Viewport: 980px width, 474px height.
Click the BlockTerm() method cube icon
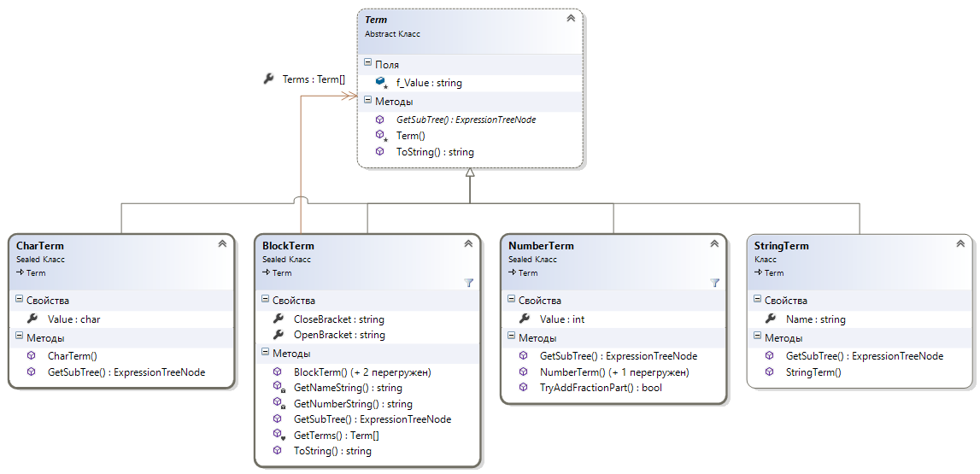click(x=278, y=372)
